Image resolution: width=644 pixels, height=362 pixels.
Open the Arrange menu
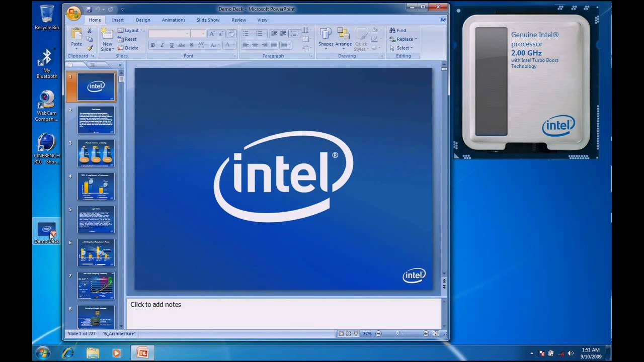pyautogui.click(x=344, y=38)
